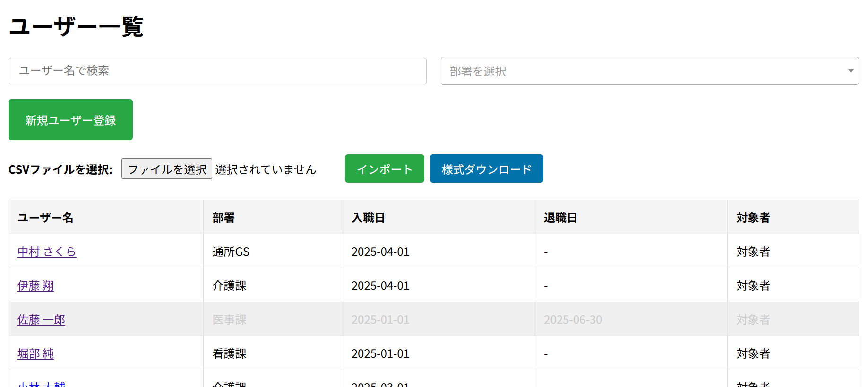Viewport: 868px width, 387px height.
Task: Select the 通所GS department cell
Action: pos(231,252)
